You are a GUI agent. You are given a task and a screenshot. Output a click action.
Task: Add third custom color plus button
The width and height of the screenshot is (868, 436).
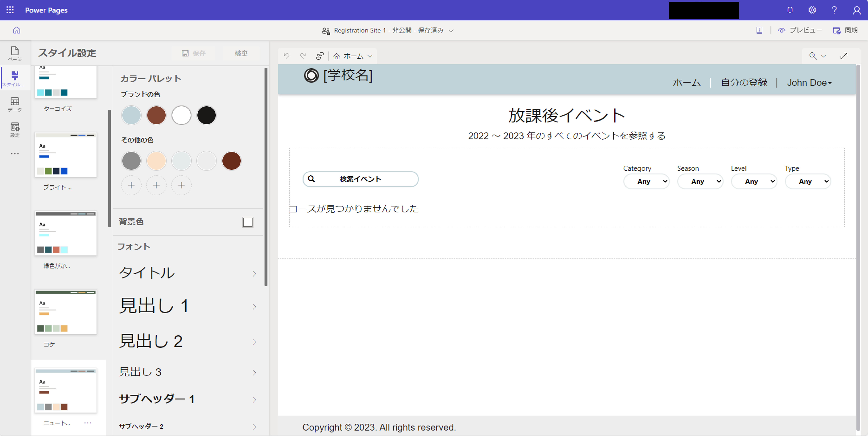(181, 185)
